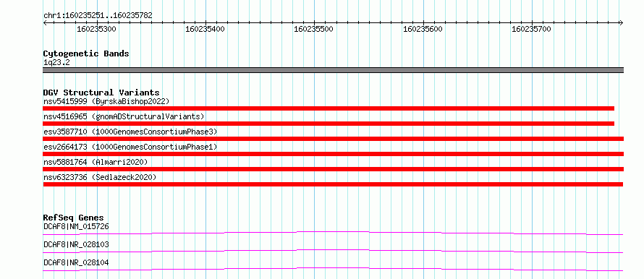Click the red bar for esv2664173
Image resolution: width=644 pixels, height=279 pixels.
click(x=333, y=154)
